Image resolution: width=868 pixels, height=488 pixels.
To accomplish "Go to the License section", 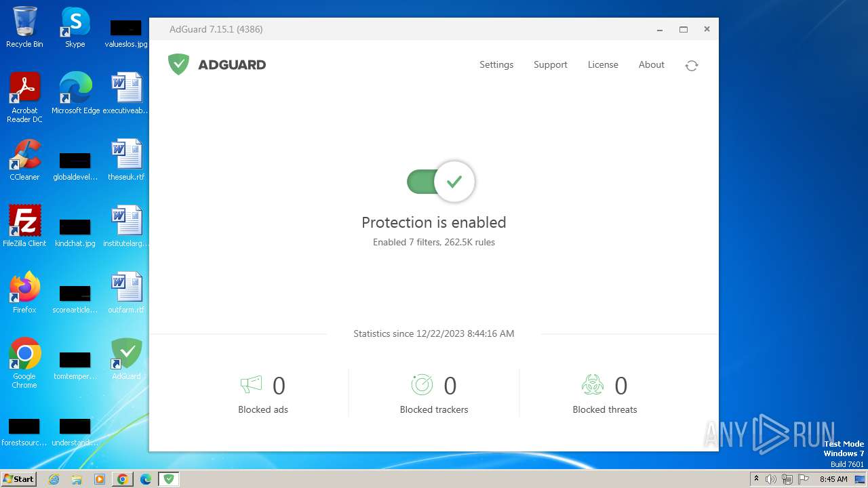I will (603, 64).
